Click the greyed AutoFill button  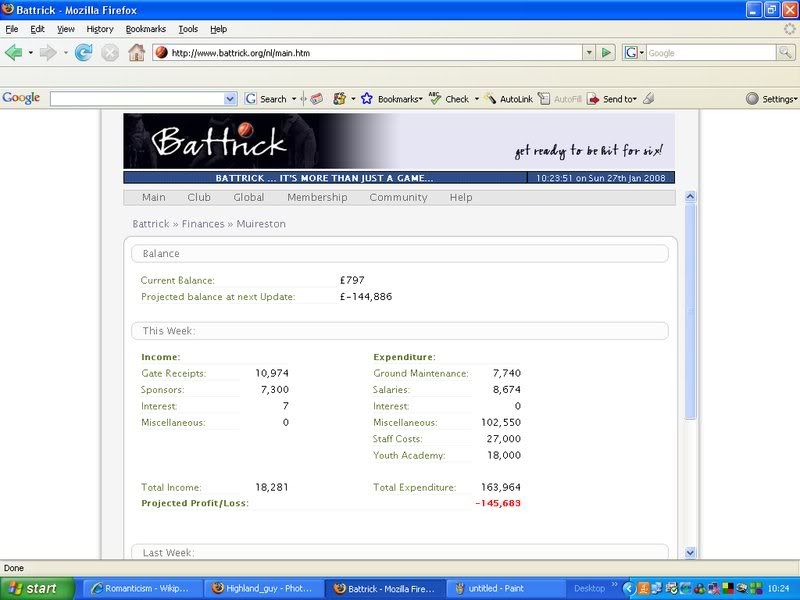[x=560, y=99]
